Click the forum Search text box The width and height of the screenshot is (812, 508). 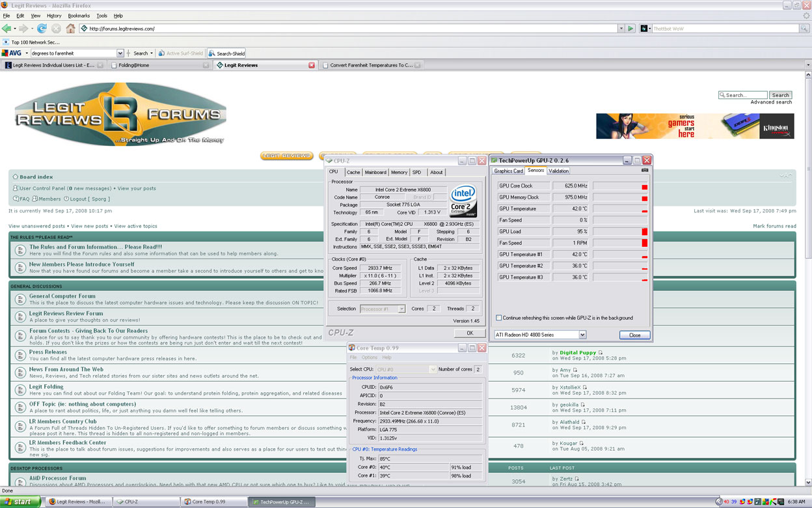click(743, 95)
